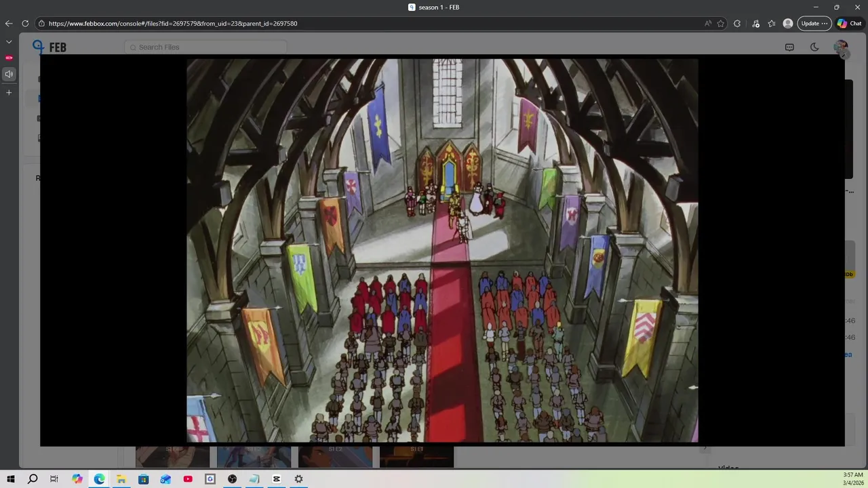
Task: Open the S1 E1 episode thumbnail
Action: click(x=416, y=457)
